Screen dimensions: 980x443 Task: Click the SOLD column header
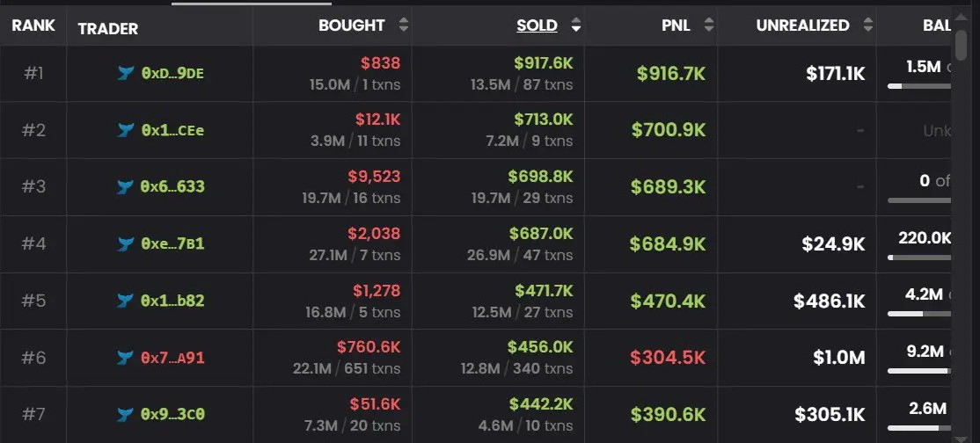[x=537, y=25]
